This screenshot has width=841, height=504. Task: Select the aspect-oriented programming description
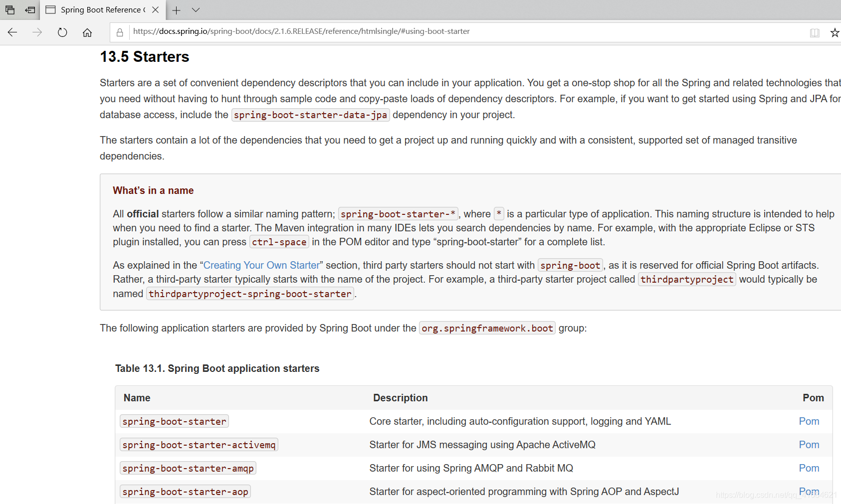(x=524, y=492)
